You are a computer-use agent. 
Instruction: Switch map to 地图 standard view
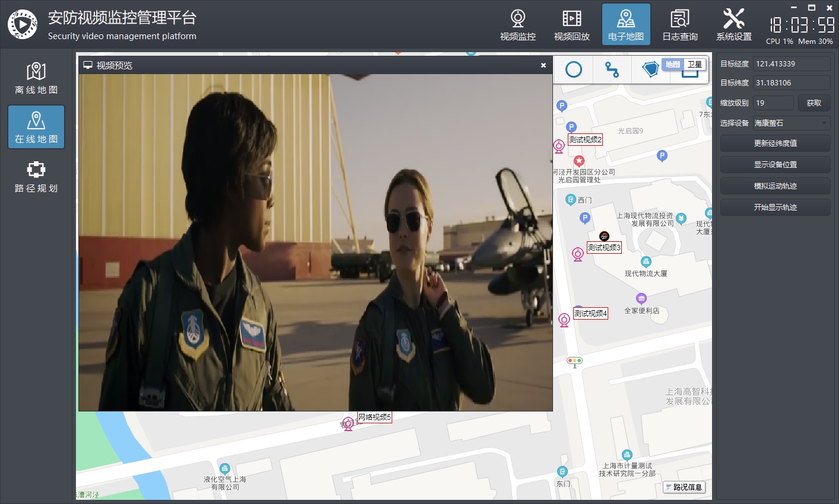[x=672, y=65]
